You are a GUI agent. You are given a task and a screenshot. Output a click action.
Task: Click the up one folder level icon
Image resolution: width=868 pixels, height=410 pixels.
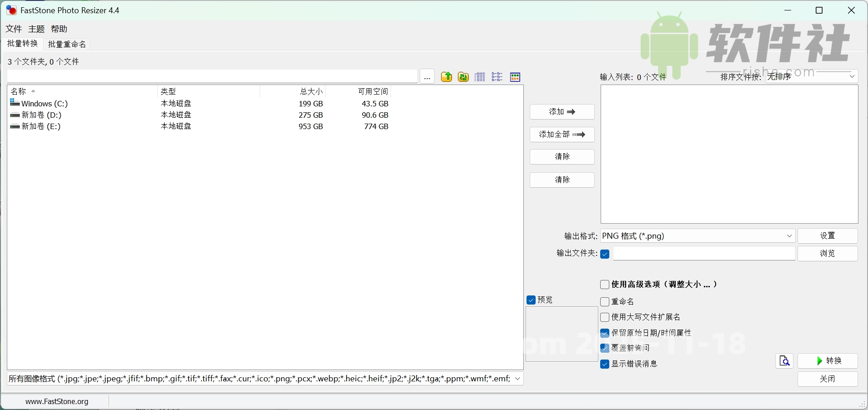(x=447, y=77)
